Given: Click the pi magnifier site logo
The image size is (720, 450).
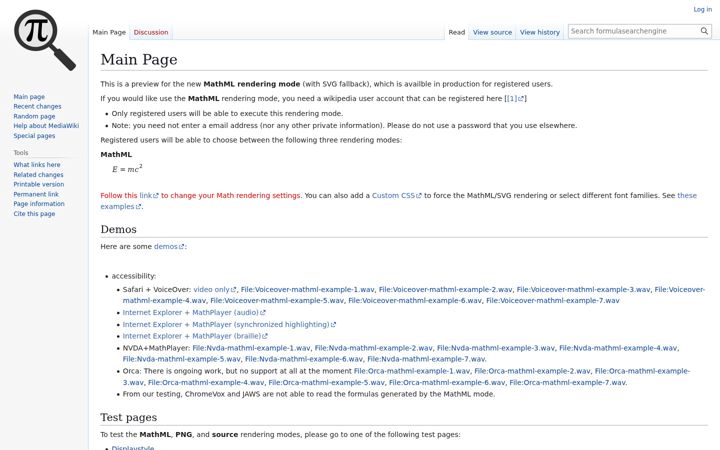Looking at the screenshot, I should (x=45, y=40).
